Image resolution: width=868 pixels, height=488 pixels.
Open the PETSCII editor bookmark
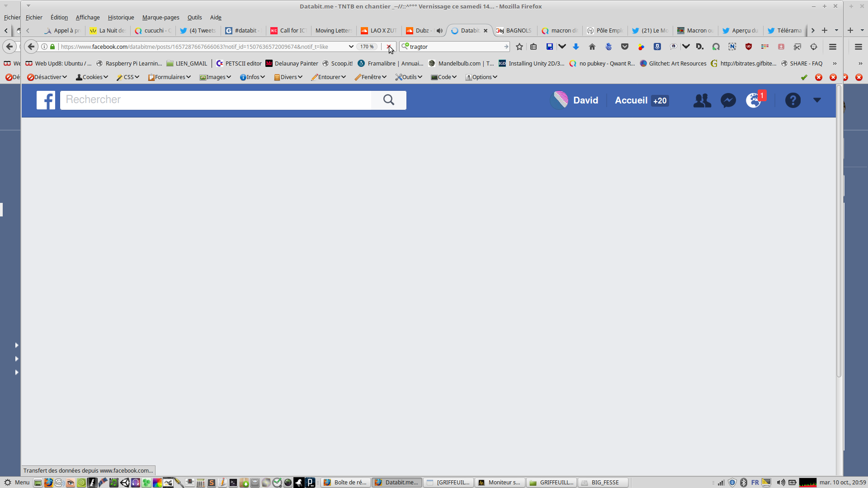(239, 63)
